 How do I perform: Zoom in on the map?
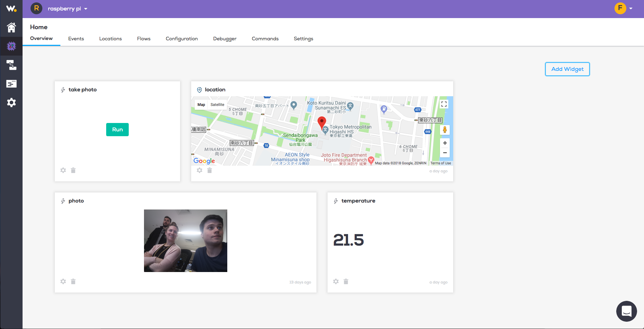coord(445,143)
